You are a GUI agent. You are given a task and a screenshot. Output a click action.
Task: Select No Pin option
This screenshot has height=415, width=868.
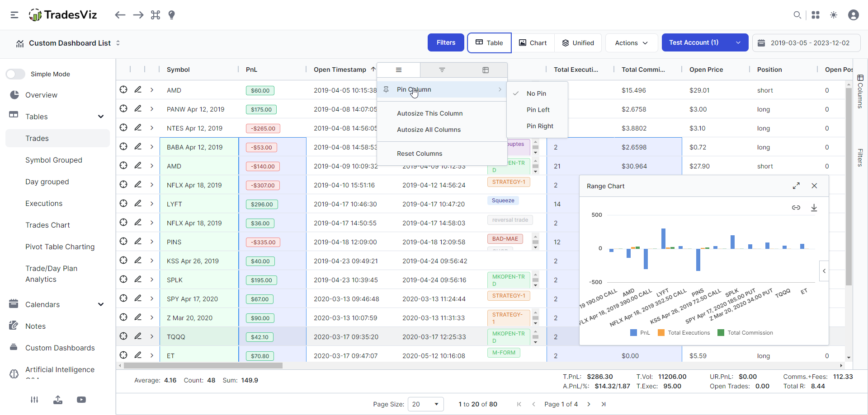(537, 93)
